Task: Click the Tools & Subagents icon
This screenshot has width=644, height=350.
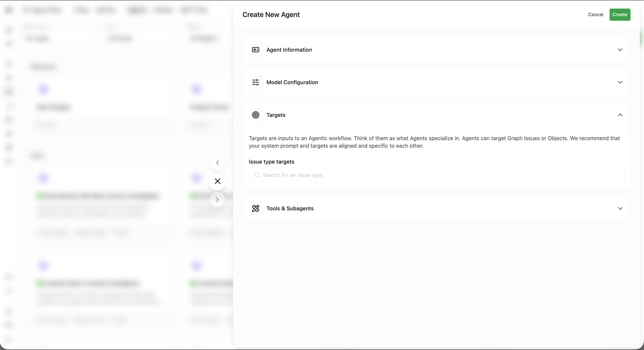Action: click(255, 208)
